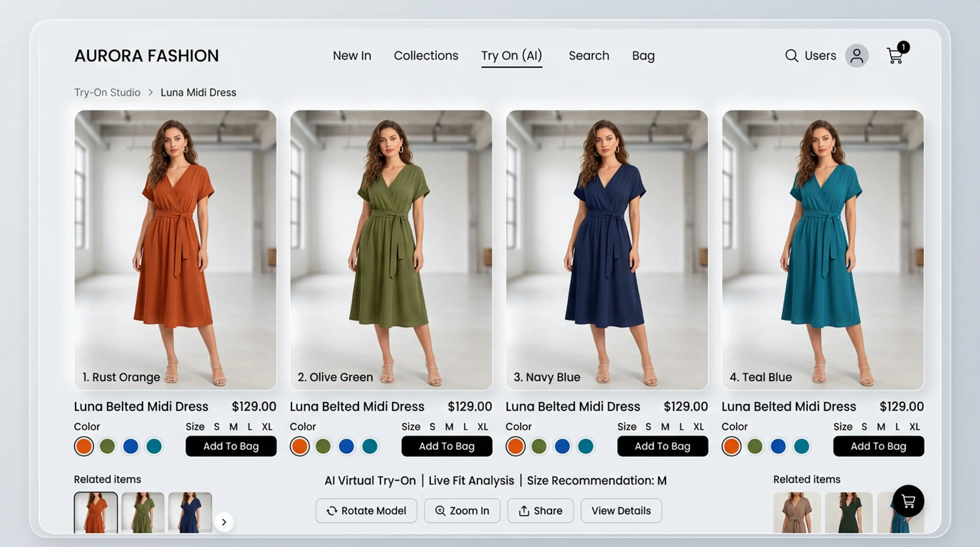Go to AURORA FASHION home logo

click(x=146, y=56)
